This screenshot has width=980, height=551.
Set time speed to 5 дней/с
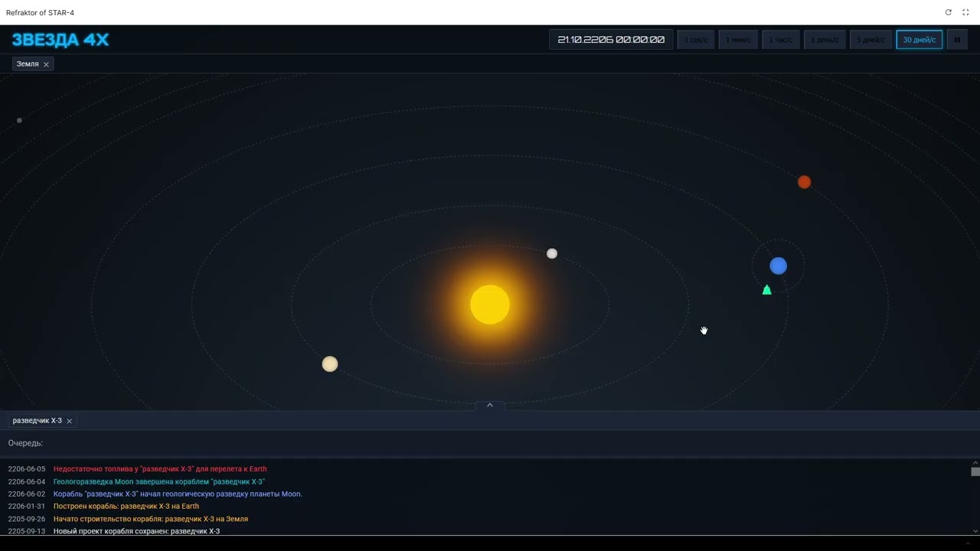(x=871, y=40)
